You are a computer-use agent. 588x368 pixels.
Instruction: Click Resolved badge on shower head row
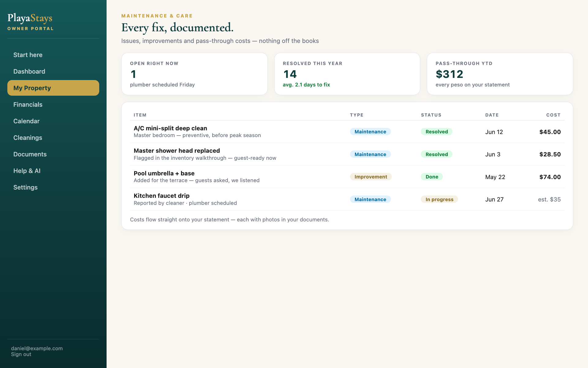[x=437, y=154]
